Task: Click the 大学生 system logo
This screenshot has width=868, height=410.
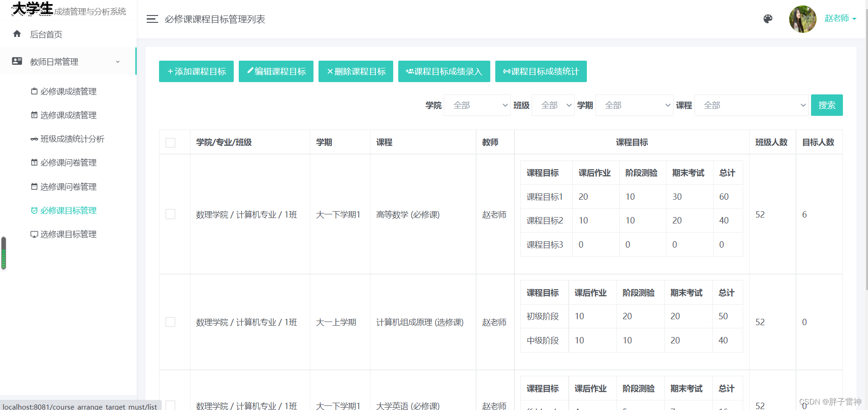Action: [x=32, y=9]
